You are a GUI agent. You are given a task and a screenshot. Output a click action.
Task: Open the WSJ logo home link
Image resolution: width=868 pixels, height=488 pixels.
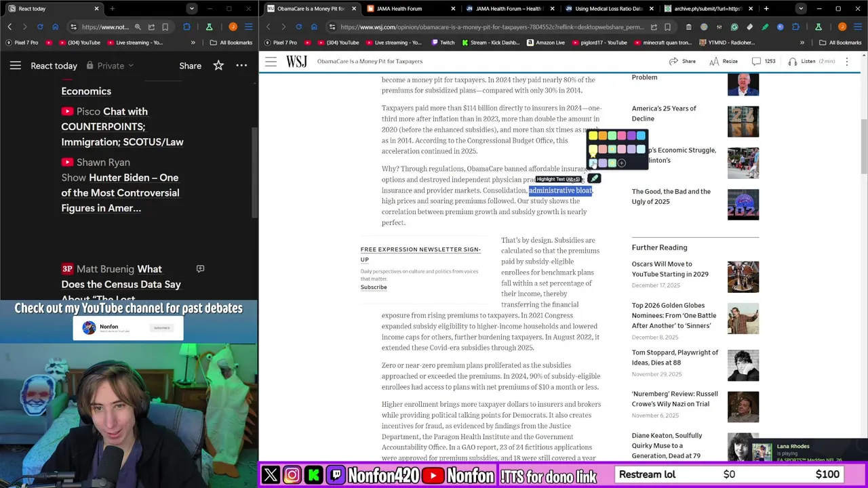click(296, 61)
